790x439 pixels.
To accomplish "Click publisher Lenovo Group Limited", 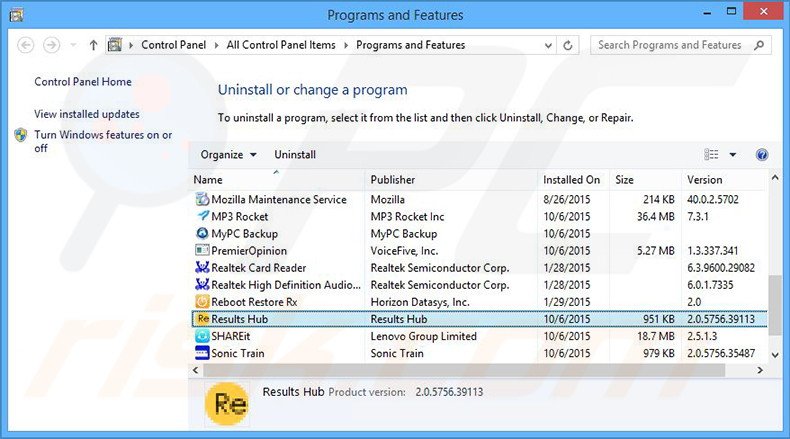I will click(423, 336).
